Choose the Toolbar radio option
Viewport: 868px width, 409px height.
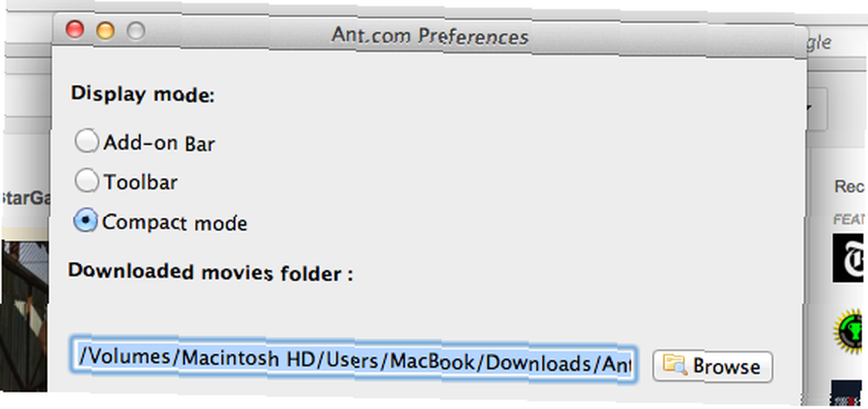point(87,181)
